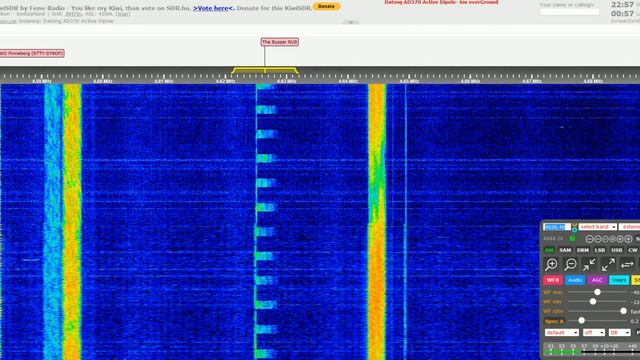Switch to the Users tab

pyautogui.click(x=619, y=280)
